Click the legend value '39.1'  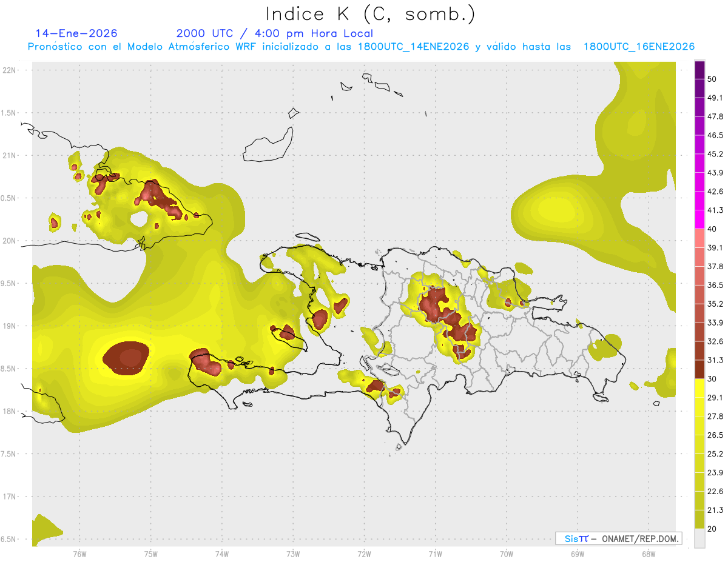click(715, 248)
